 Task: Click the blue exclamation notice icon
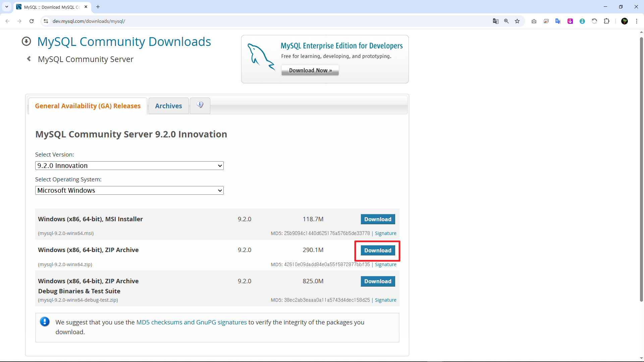(45, 322)
